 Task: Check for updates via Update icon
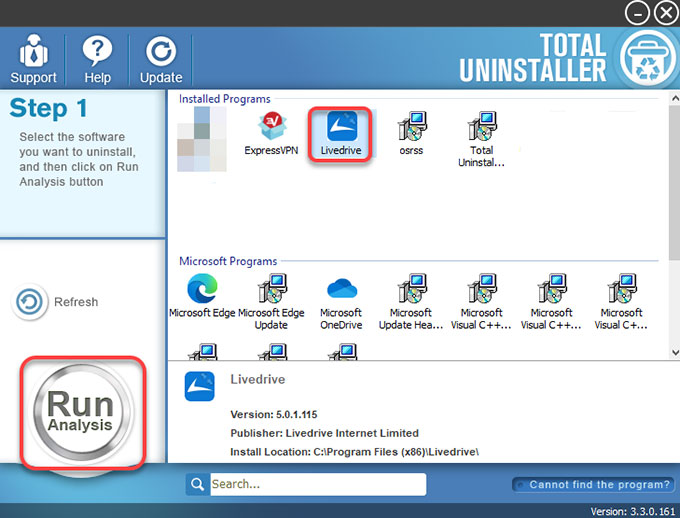pos(161,59)
